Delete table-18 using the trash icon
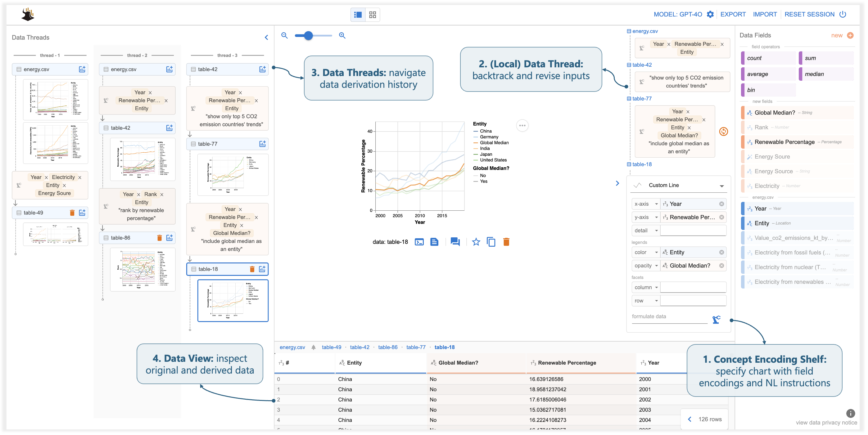The height and width of the screenshot is (435, 868). 506,242
